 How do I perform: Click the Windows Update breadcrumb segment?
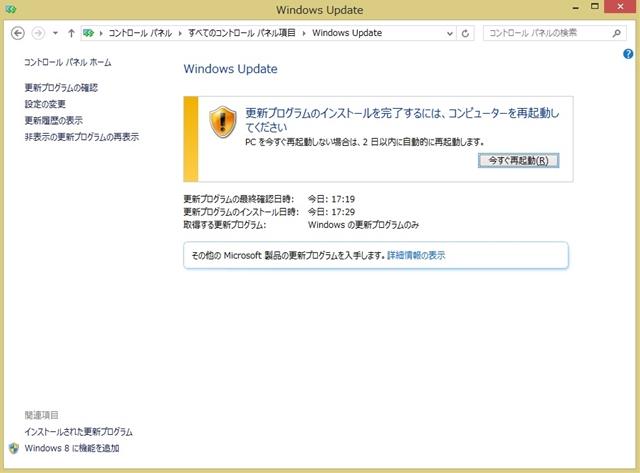[x=347, y=33]
